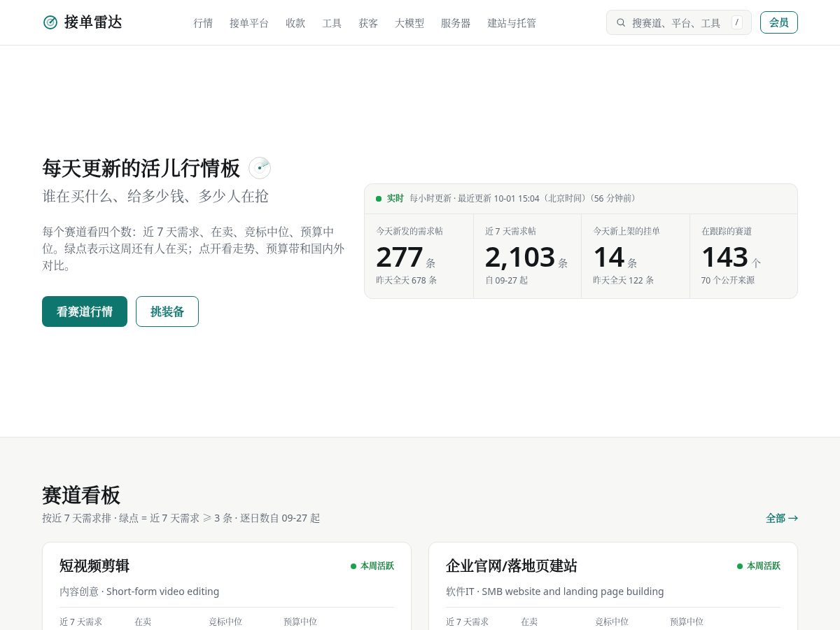Click the 接单雷达 site title
The width and height of the screenshot is (840, 630).
point(93,22)
